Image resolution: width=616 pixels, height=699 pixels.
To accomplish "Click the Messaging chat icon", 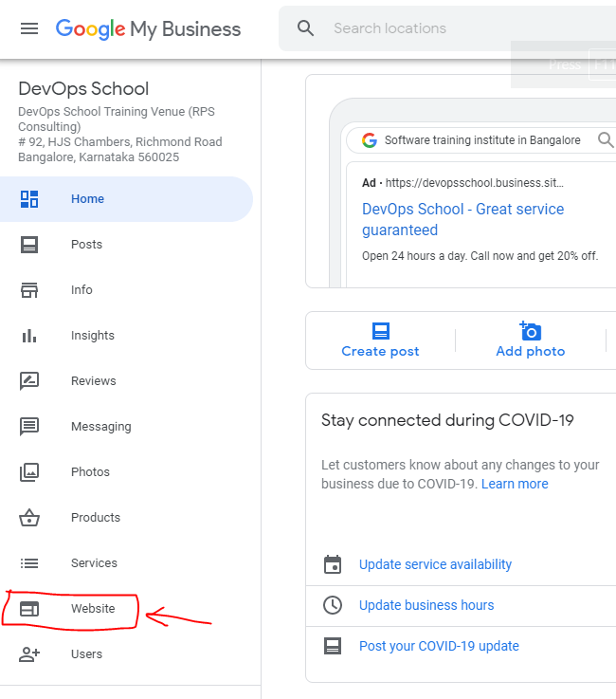I will pos(29,427).
